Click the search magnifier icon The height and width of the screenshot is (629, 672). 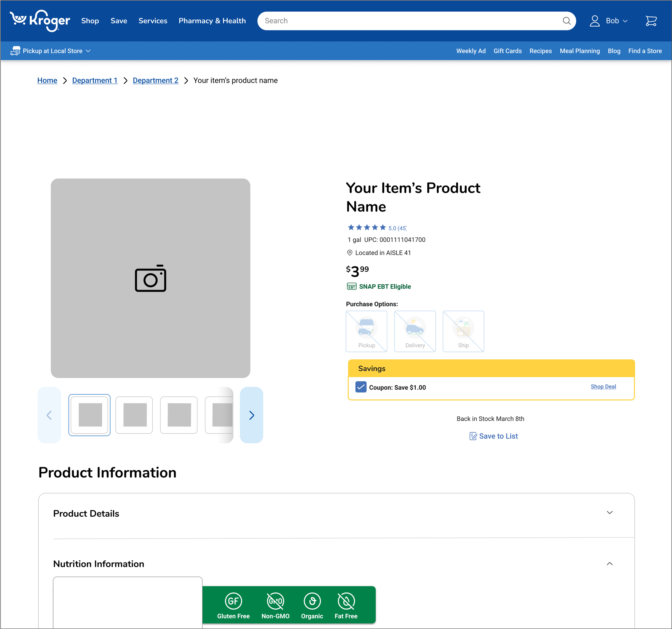point(567,21)
